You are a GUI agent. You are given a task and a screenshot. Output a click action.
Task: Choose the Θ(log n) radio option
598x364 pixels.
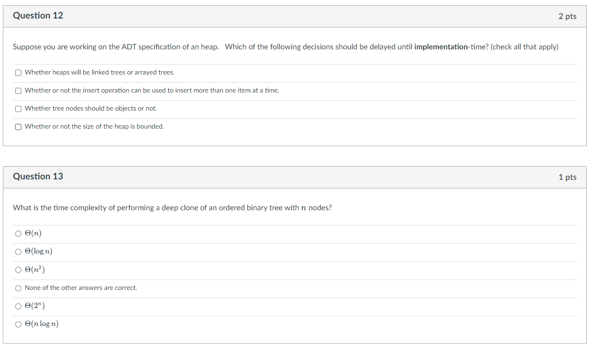tap(18, 252)
